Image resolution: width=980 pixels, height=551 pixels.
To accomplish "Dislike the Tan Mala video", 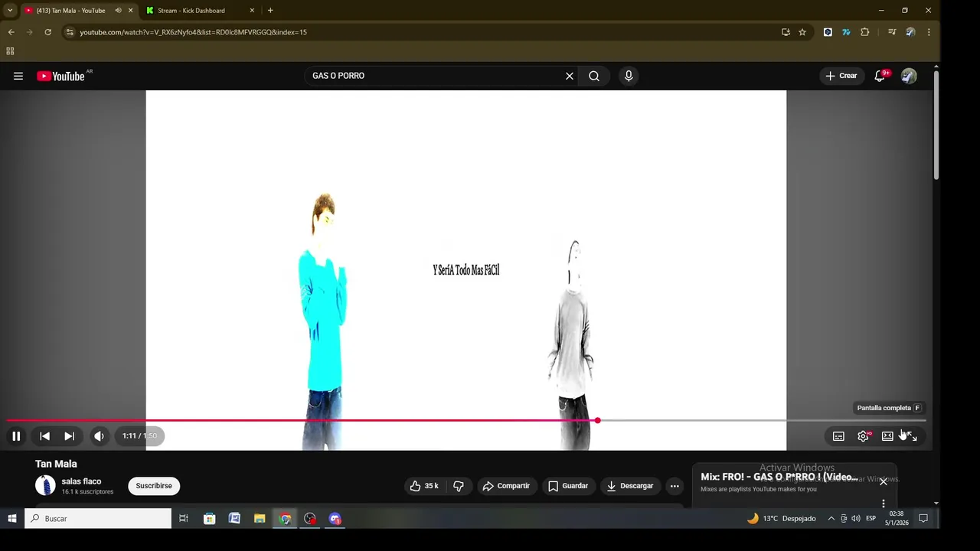I will (x=459, y=486).
